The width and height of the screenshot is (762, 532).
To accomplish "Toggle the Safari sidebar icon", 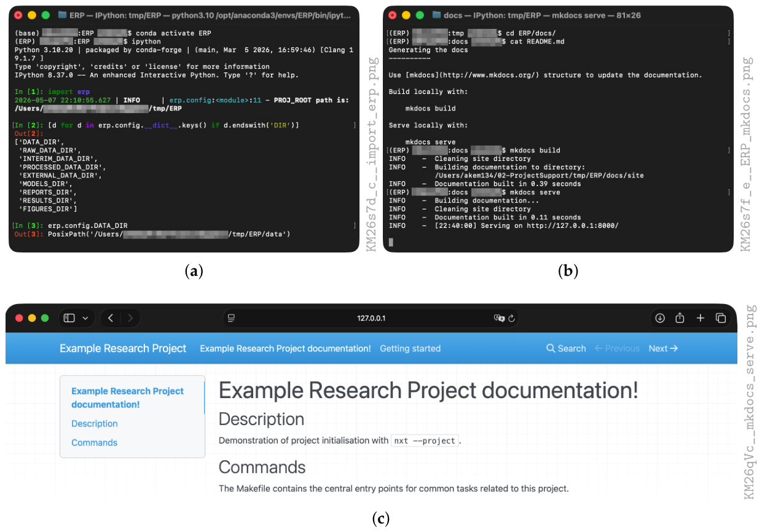I will pos(69,318).
